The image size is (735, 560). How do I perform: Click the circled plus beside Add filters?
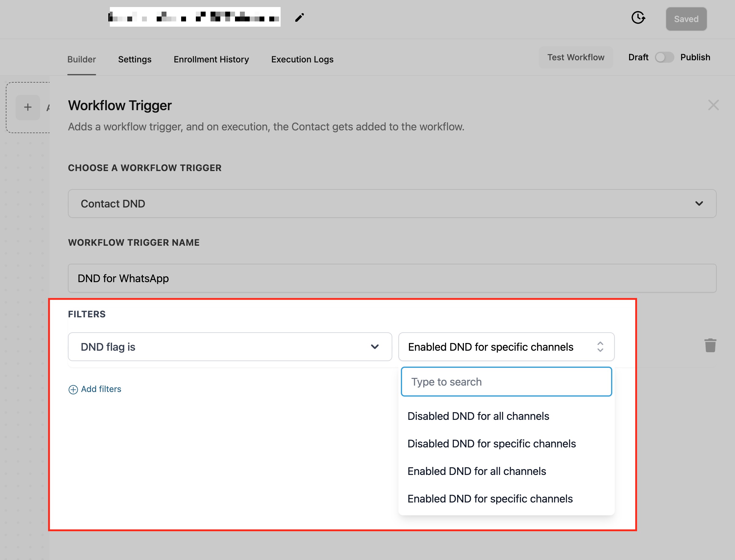(x=73, y=389)
